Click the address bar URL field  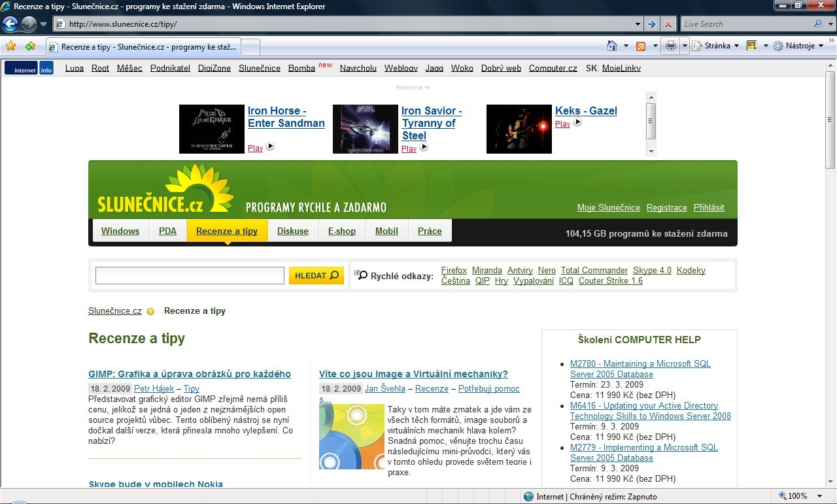pyautogui.click(x=344, y=24)
